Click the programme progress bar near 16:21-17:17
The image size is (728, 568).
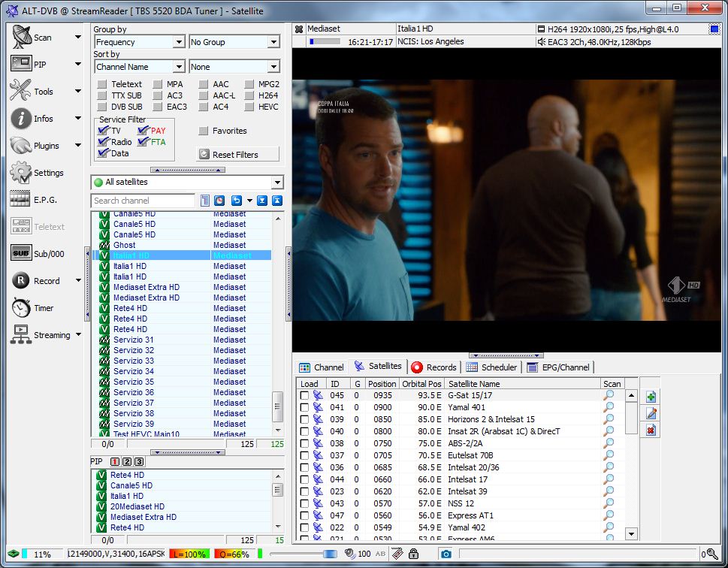coord(325,42)
